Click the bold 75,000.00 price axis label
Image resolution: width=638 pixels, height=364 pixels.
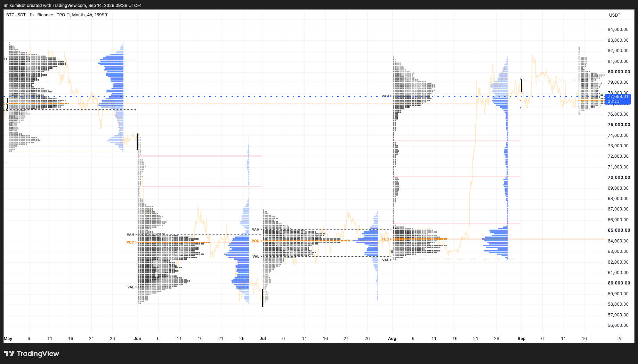coord(619,125)
